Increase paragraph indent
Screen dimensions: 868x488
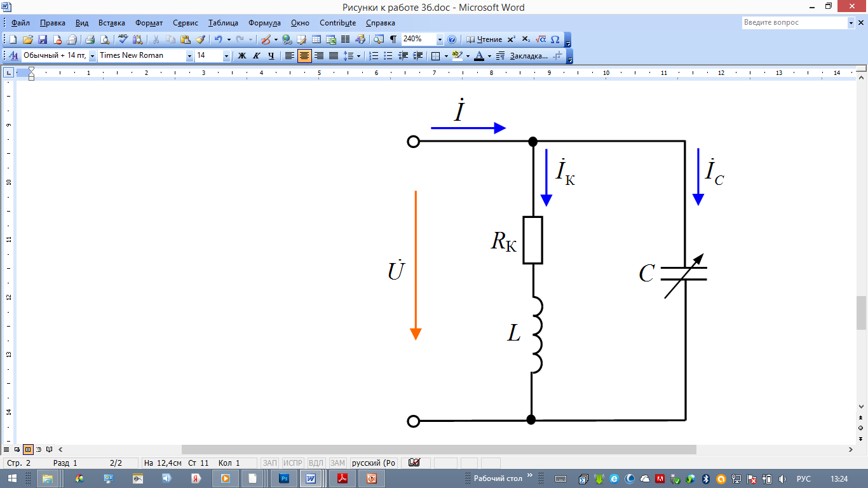(x=417, y=56)
